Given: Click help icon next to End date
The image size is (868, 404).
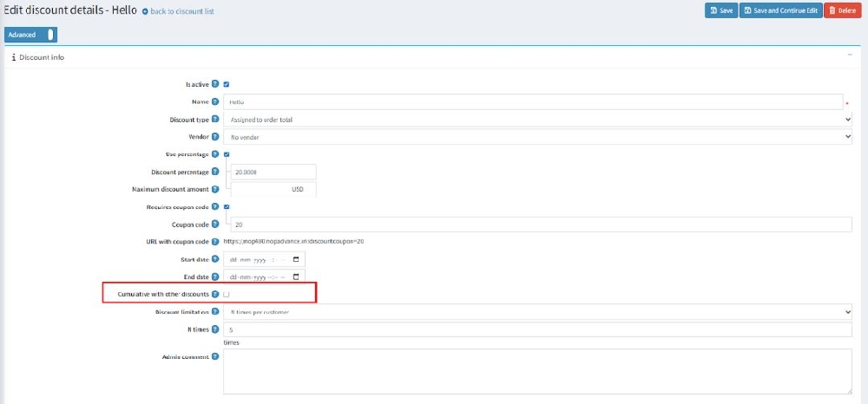Looking at the screenshot, I should [x=215, y=277].
